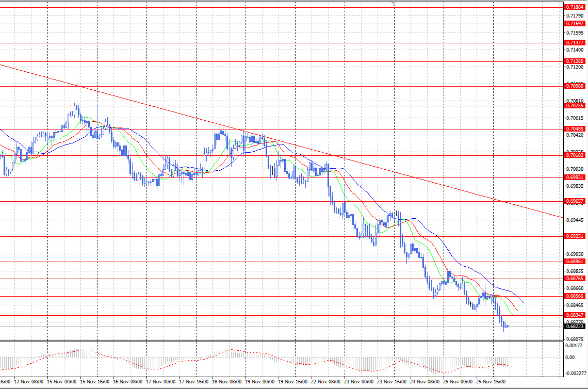588x389 pixels.
Task: Click the 0.71595 price scale value
Action: pos(575,33)
